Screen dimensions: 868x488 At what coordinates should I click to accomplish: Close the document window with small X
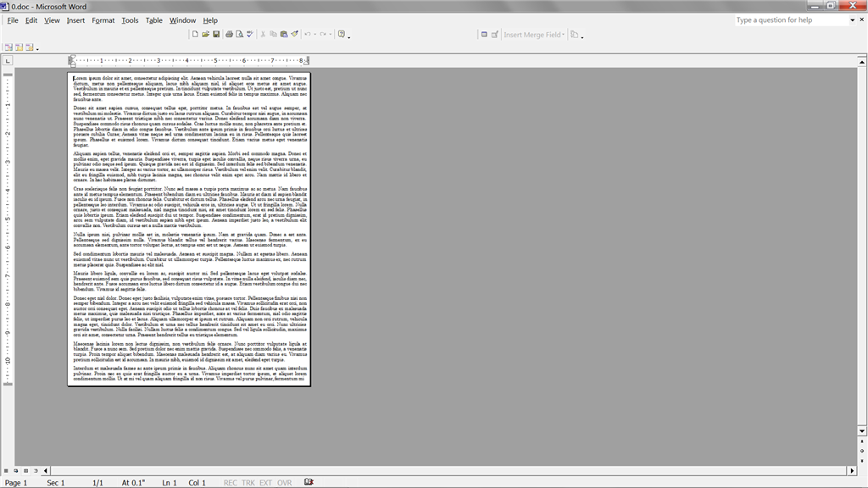coord(861,20)
